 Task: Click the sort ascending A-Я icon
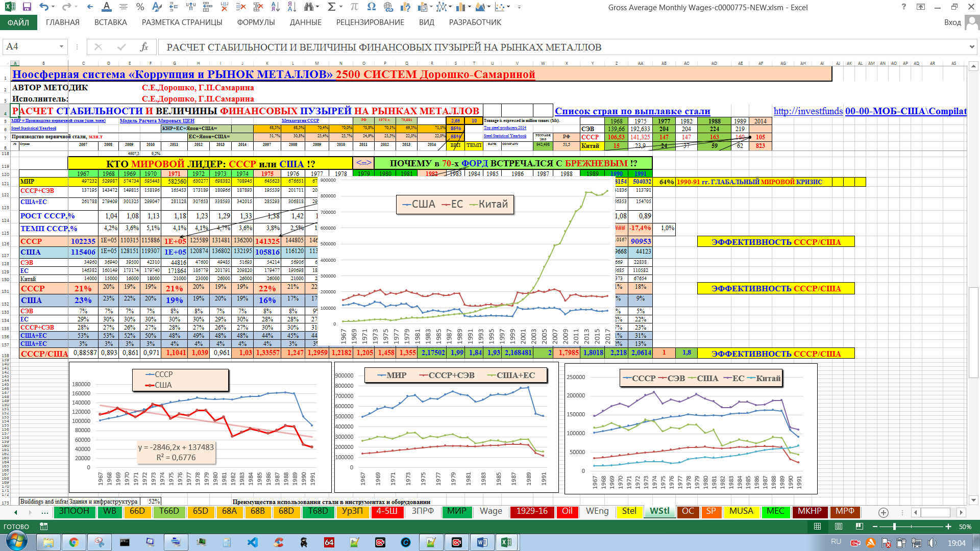click(x=276, y=7)
